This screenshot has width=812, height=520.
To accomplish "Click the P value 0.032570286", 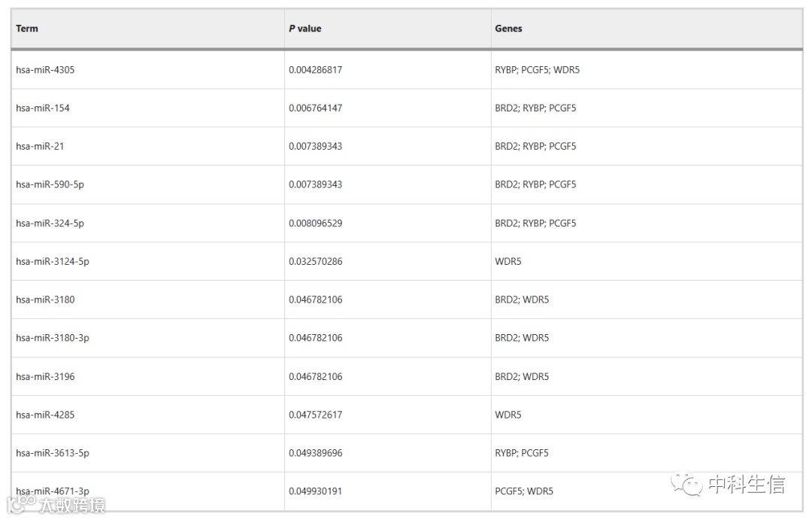I will 315,262.
